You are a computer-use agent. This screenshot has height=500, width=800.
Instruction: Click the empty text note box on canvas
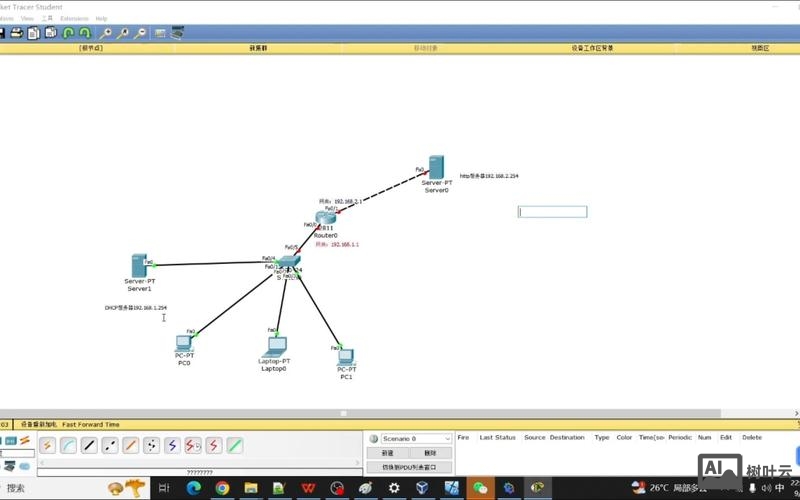[552, 212]
